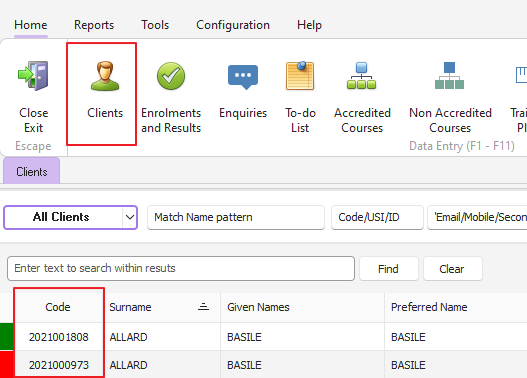This screenshot has height=378, width=527.
Task: Click ALLARD surname in row 2021000973
Action: [128, 365]
